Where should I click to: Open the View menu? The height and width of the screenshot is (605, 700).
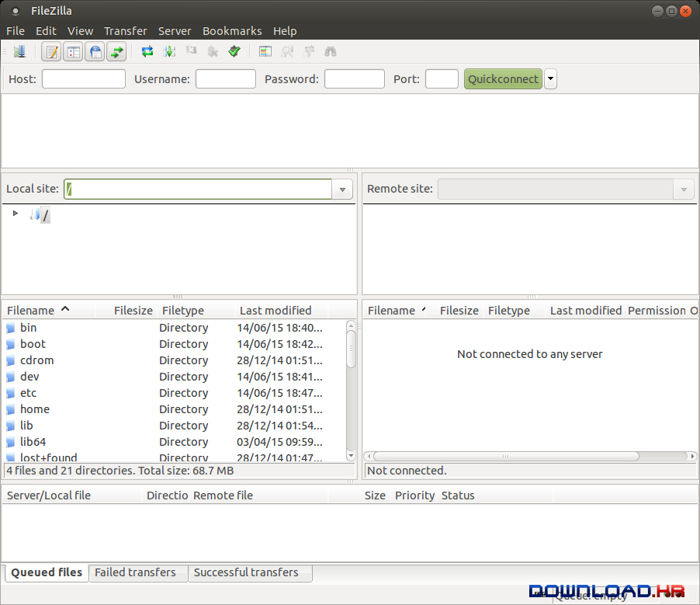(x=81, y=31)
